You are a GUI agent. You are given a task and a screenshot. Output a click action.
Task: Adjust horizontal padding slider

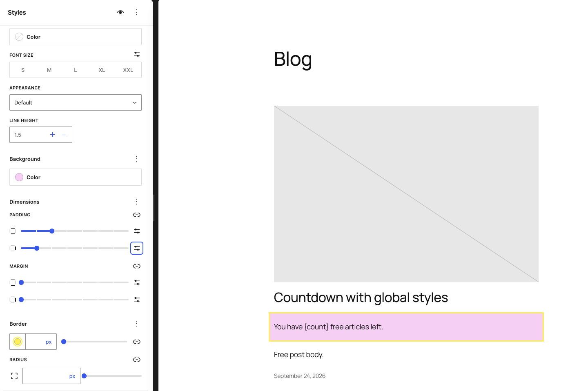[75, 248]
